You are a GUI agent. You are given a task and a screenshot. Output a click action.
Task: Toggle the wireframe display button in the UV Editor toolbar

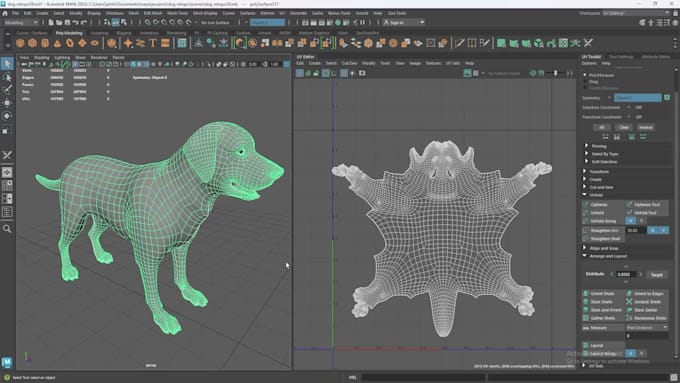(300, 73)
